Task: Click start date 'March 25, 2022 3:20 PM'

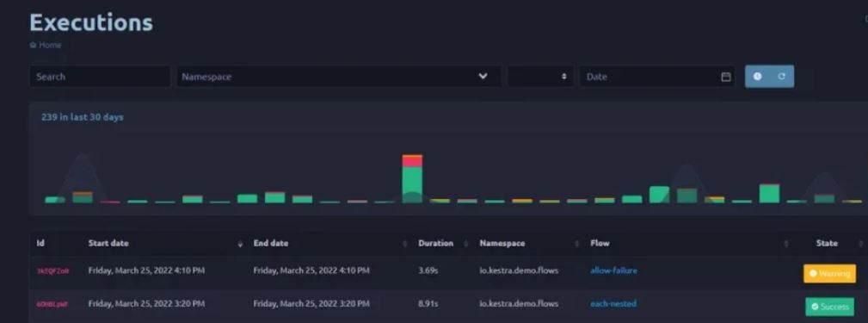Action: pos(146,303)
